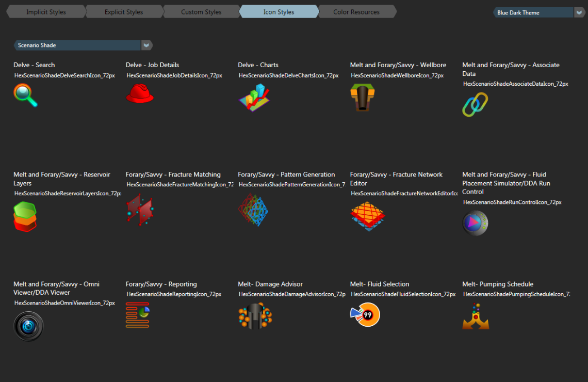Click the 'Forary/Savvy - Reporting' label
The image size is (588, 382).
click(x=161, y=284)
